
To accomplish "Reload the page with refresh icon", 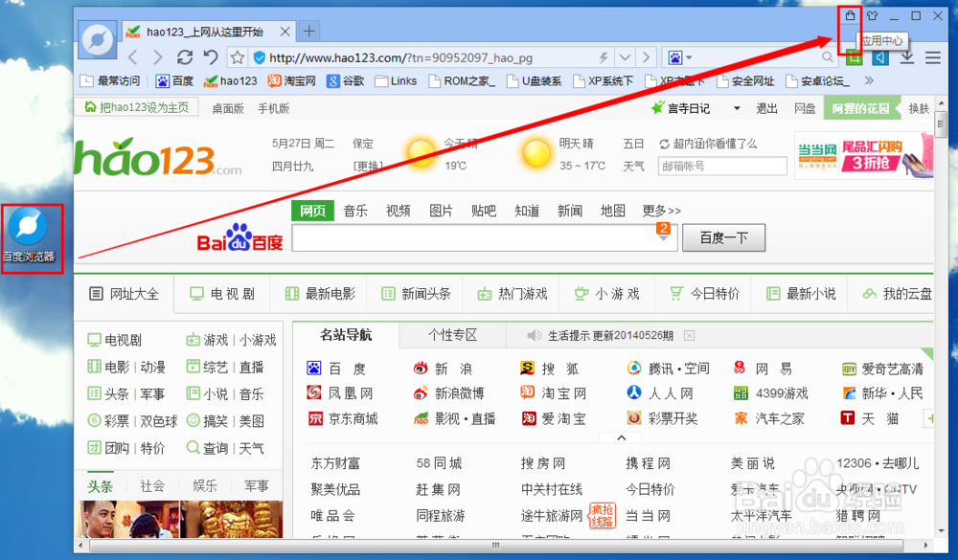I will (x=185, y=57).
